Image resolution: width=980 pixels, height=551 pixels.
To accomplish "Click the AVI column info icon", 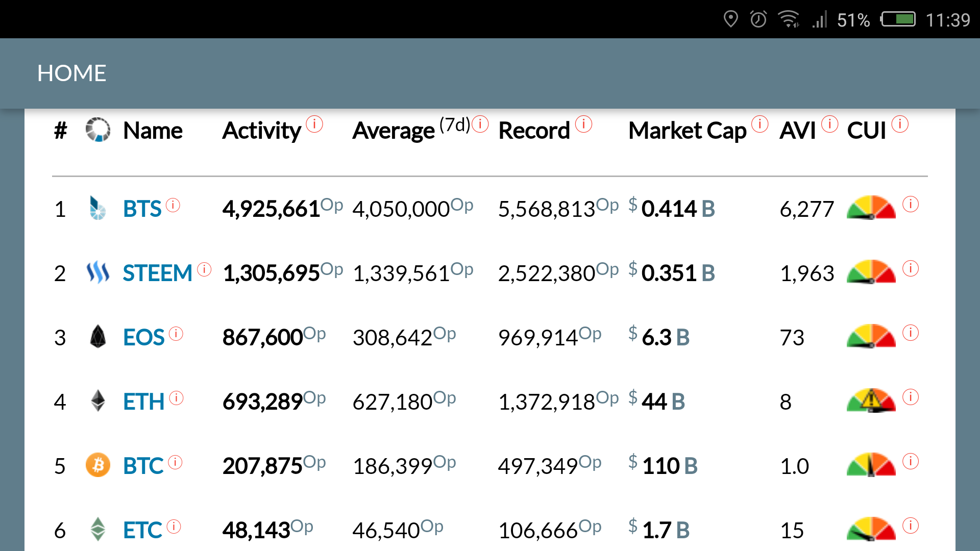I will [x=830, y=124].
